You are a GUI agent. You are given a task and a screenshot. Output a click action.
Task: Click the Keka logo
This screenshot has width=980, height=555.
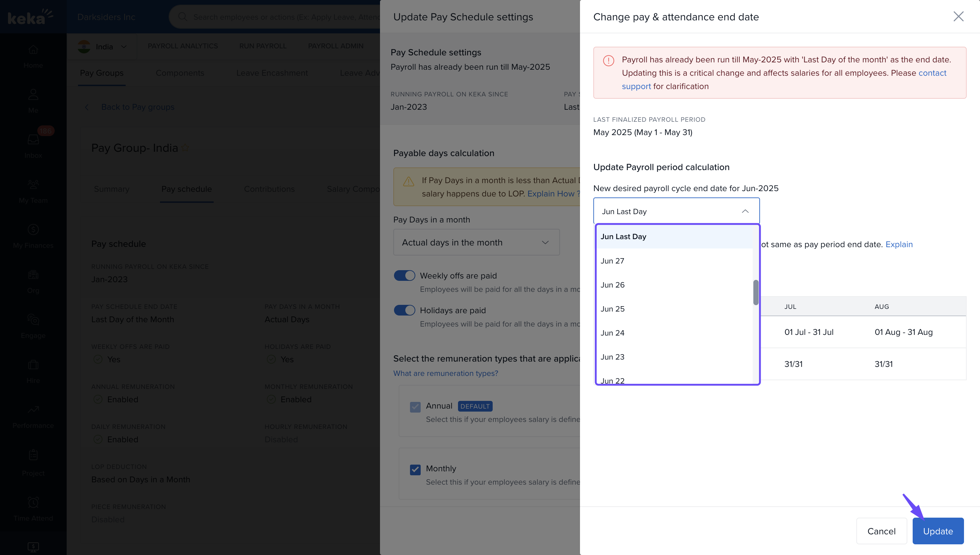click(x=30, y=17)
